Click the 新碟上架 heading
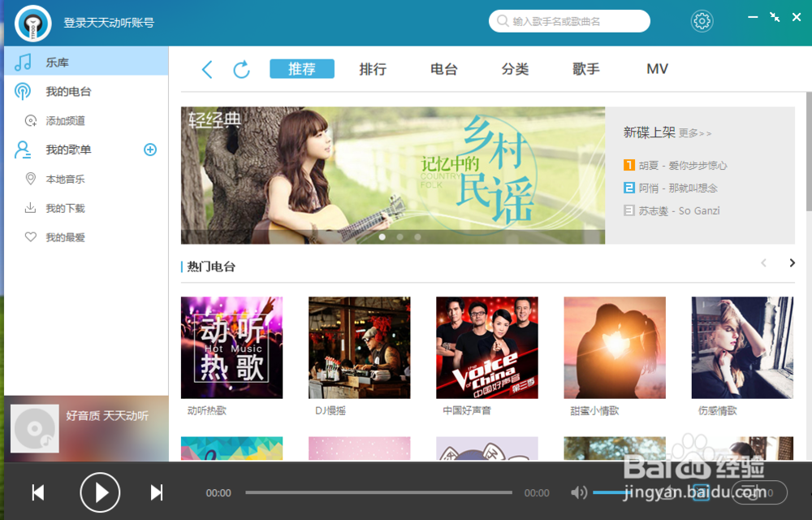The image size is (812, 520). [x=650, y=132]
